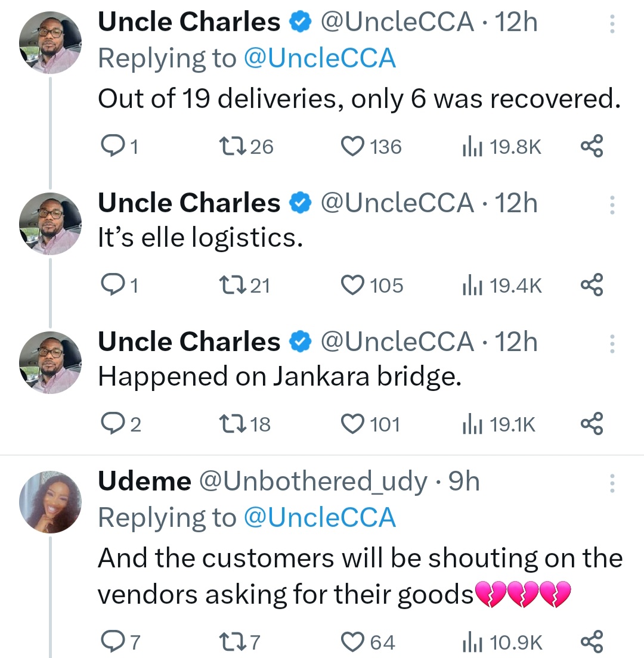View Udeme's profile picture
This screenshot has width=644, height=658.
click(50, 502)
